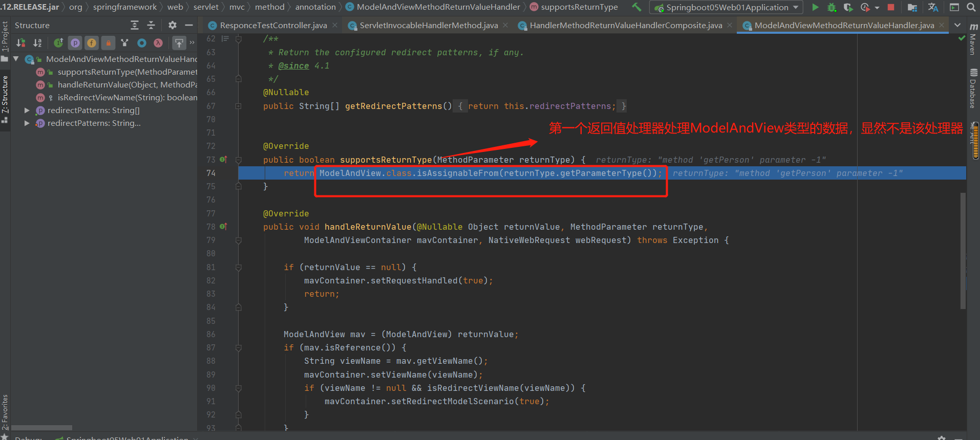Expand redirectPatterns: String[] property node
Viewport: 980px width, 440px height.
click(x=27, y=110)
